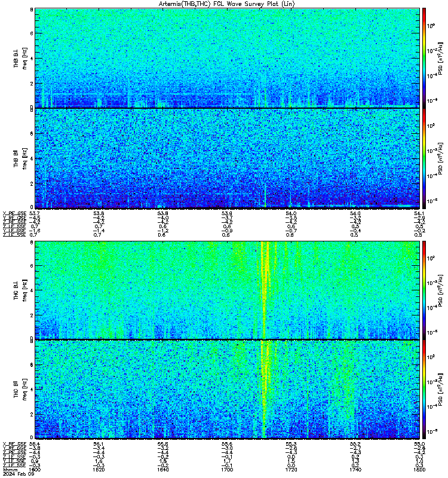Click the bright yellow broadband burst in THC B-parallel spectrogram
The width and height of the screenshot is (448, 478).
[265, 390]
